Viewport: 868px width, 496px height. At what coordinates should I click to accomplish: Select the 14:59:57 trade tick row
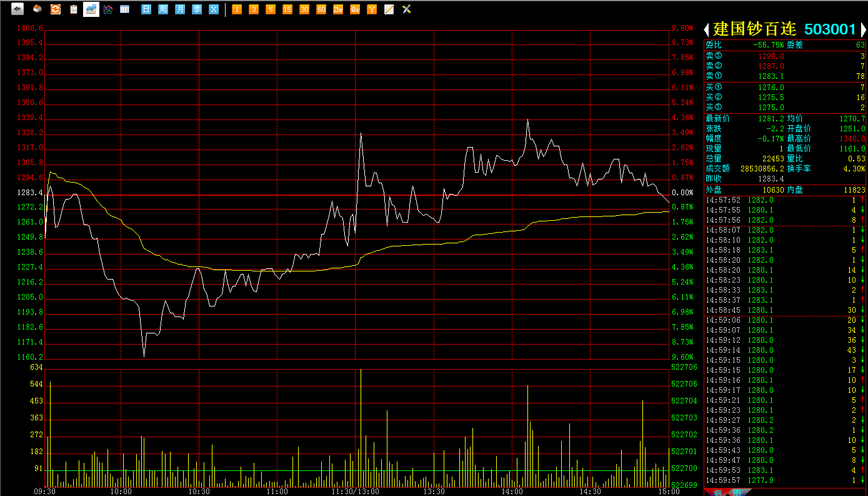click(x=786, y=480)
